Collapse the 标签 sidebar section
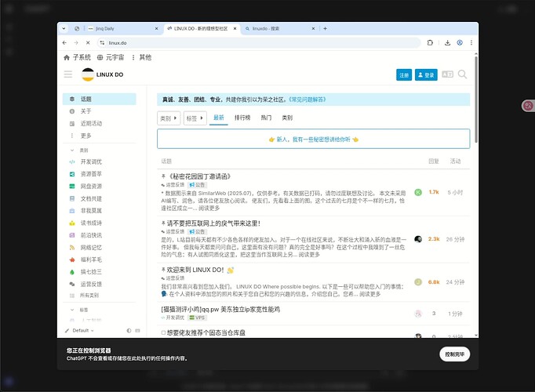 [79, 310]
